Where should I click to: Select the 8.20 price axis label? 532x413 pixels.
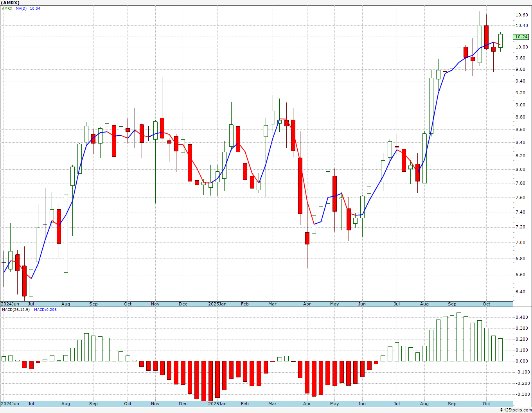click(521, 156)
